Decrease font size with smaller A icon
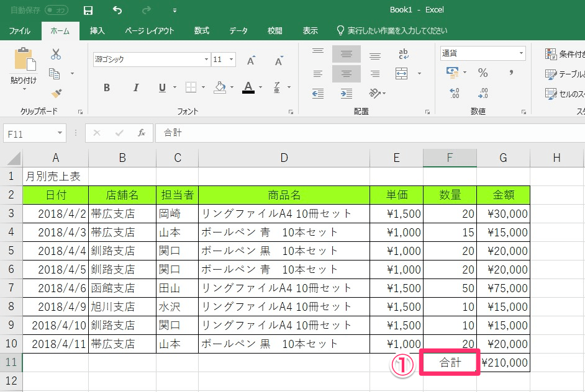Image resolution: width=585 pixels, height=392 pixels. click(x=279, y=61)
